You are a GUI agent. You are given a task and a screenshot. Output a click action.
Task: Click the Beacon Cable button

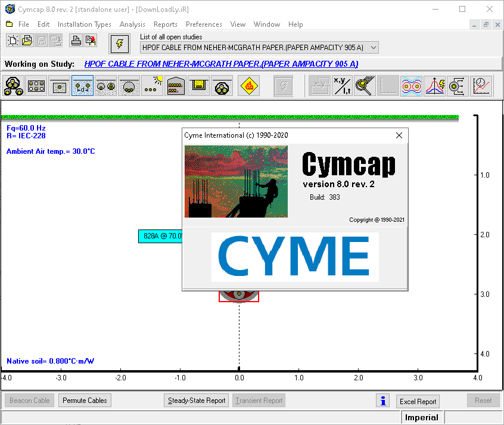pos(30,401)
